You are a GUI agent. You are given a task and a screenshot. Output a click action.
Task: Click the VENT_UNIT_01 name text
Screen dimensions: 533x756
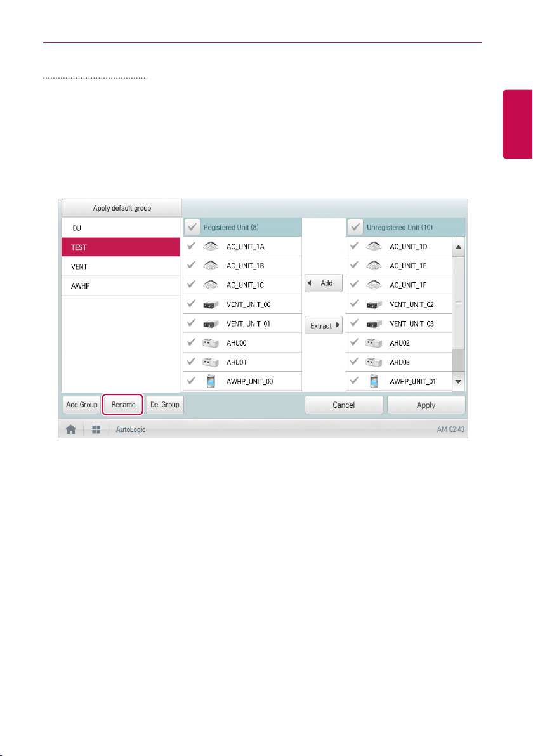point(248,323)
